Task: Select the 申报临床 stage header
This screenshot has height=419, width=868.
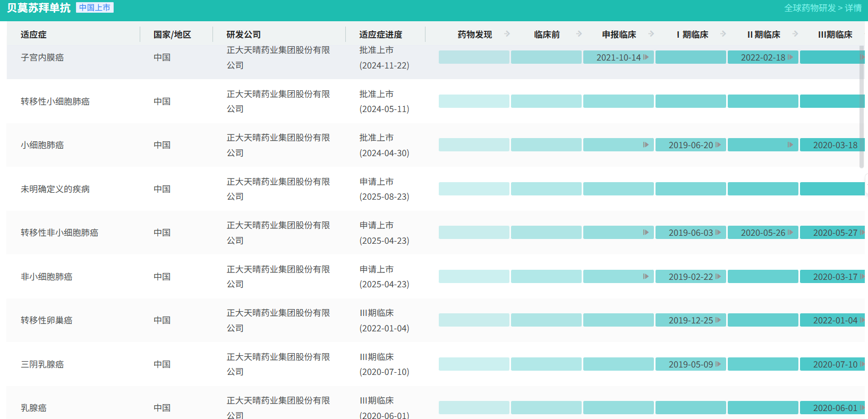Action: pyautogui.click(x=619, y=35)
